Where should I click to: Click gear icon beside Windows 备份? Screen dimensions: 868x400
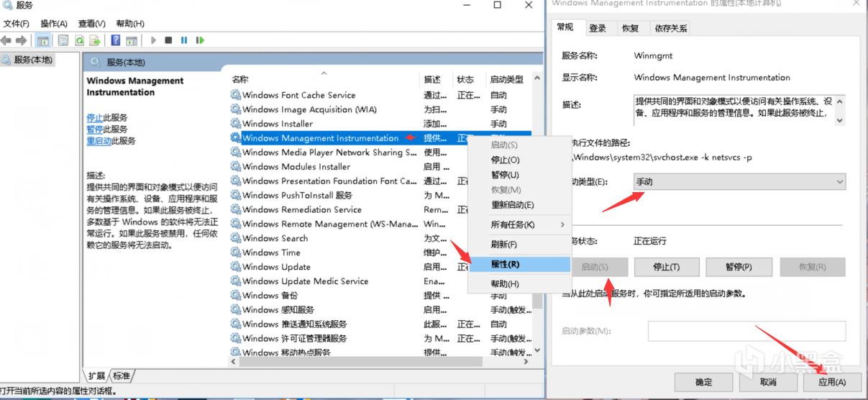pyautogui.click(x=236, y=295)
